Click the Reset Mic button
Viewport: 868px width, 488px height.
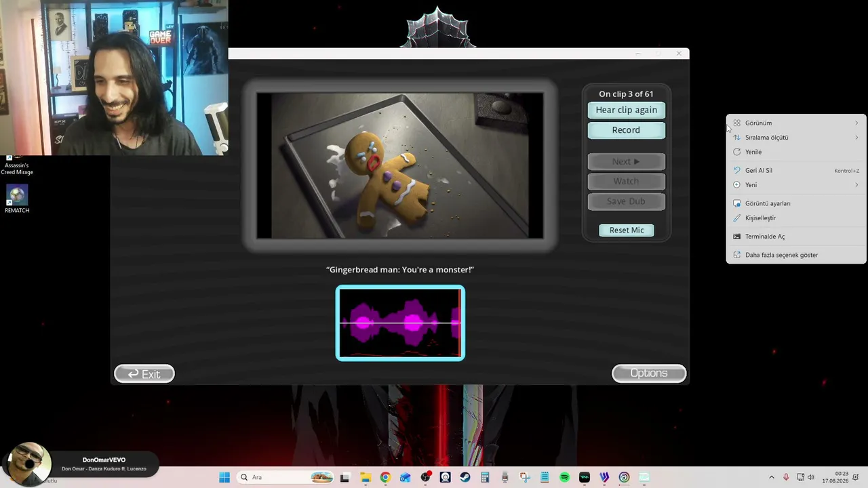[627, 230]
